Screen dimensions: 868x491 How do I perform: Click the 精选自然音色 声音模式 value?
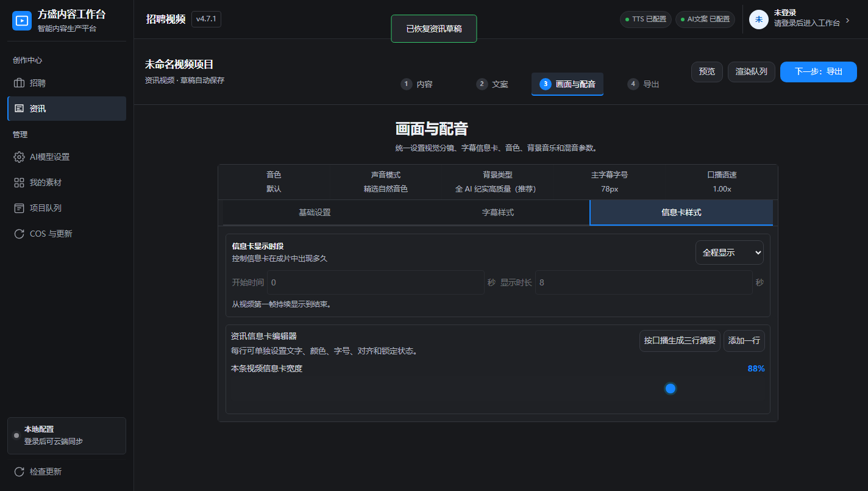tap(386, 189)
